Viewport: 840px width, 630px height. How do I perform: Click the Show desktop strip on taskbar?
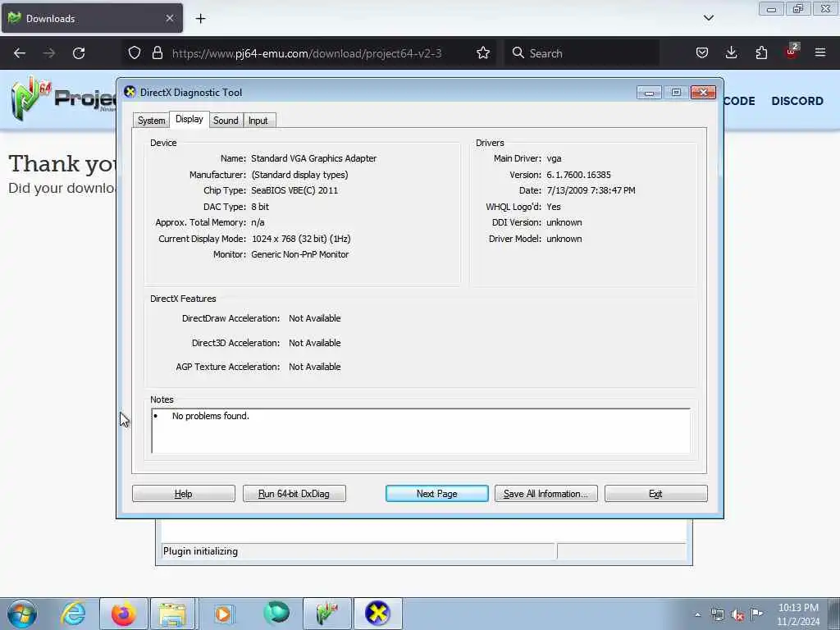[x=834, y=614]
